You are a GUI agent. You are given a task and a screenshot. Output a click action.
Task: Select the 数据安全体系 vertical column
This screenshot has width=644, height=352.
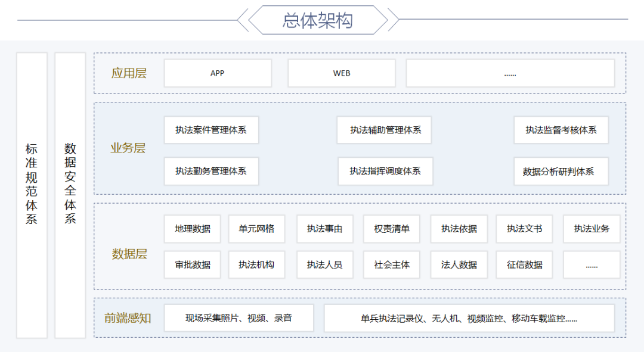click(70, 195)
